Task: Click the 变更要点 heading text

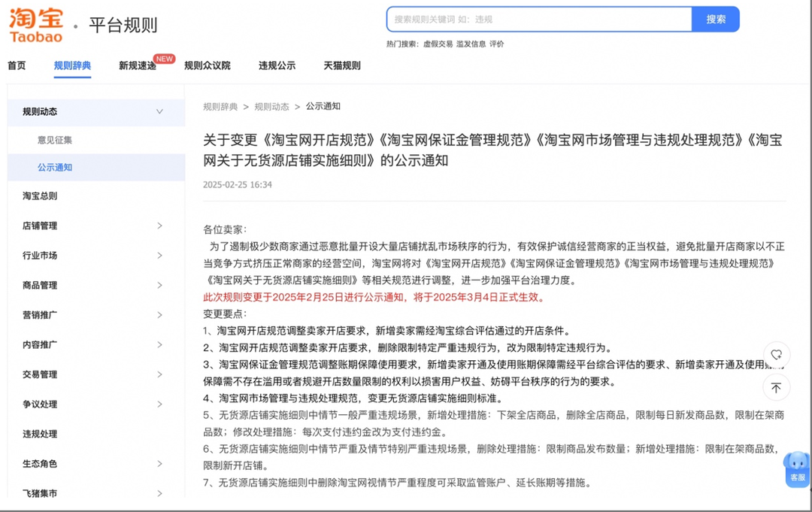Action: (x=226, y=314)
